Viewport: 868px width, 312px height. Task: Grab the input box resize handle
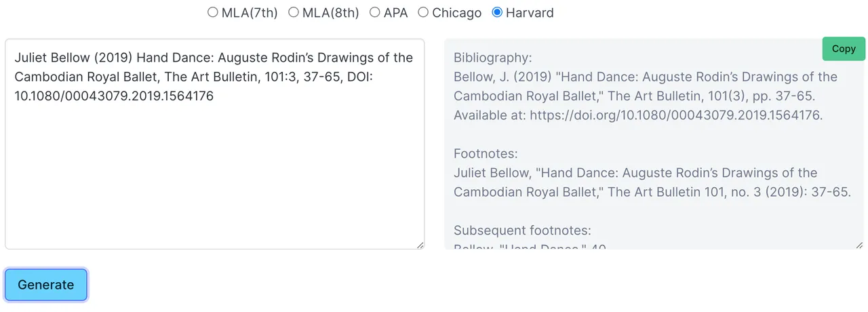420,245
